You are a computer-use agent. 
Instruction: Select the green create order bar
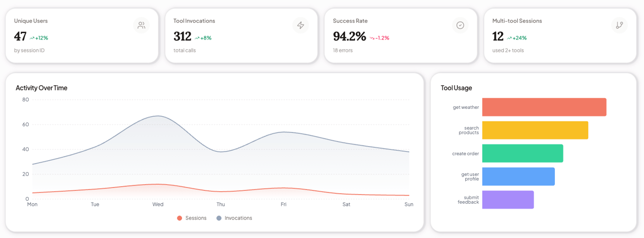(x=522, y=153)
